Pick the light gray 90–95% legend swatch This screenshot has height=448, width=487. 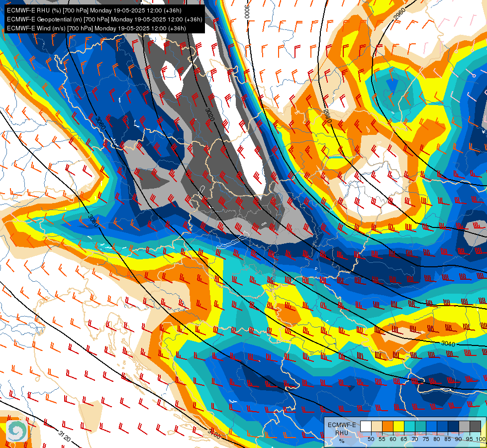[x=465, y=426]
